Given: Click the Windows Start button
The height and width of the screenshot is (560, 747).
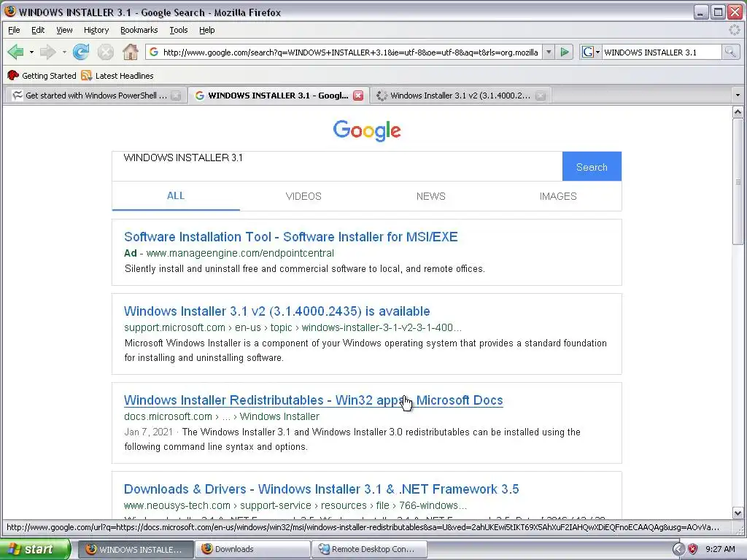Looking at the screenshot, I should tap(35, 549).
